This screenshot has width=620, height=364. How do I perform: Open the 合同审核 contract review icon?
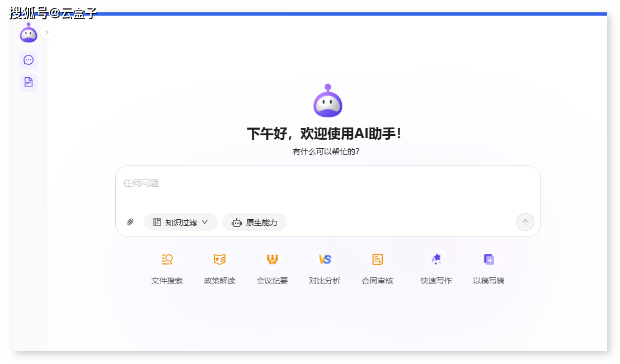tap(378, 259)
